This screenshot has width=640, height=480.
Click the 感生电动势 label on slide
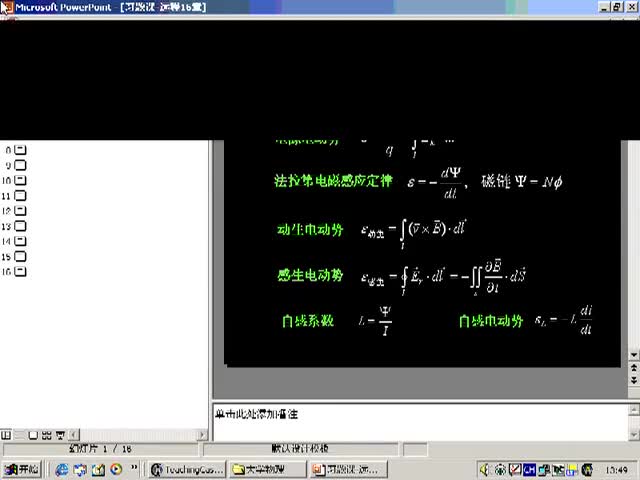tap(310, 275)
